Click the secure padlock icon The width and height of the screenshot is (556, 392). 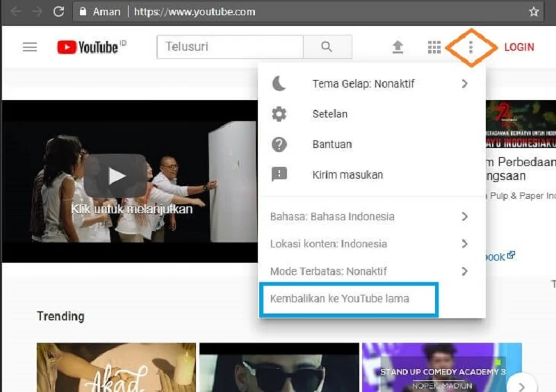coord(83,12)
